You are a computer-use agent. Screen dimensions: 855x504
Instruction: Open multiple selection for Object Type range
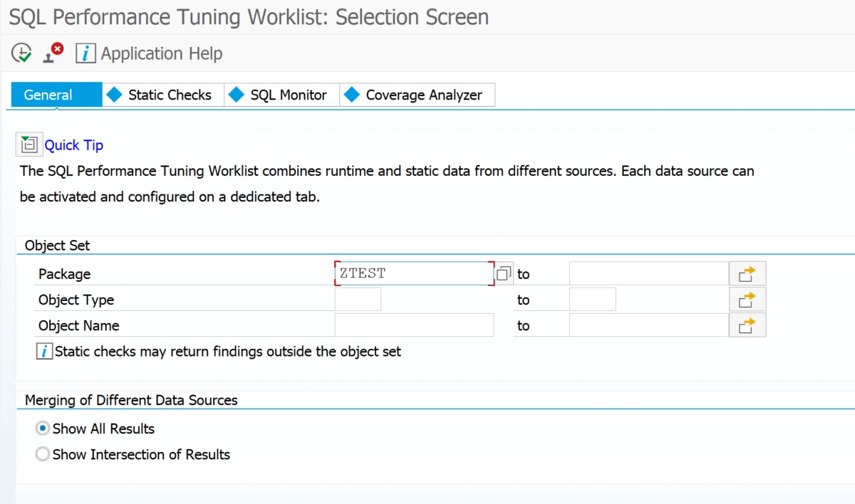click(x=747, y=299)
